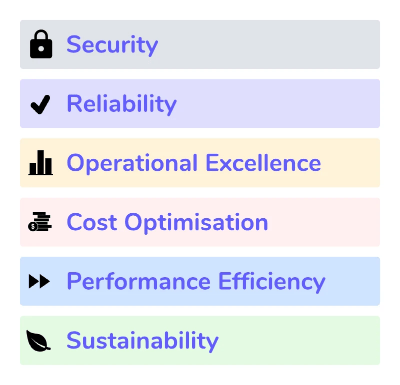Open the Operational Excellence link

(x=194, y=163)
